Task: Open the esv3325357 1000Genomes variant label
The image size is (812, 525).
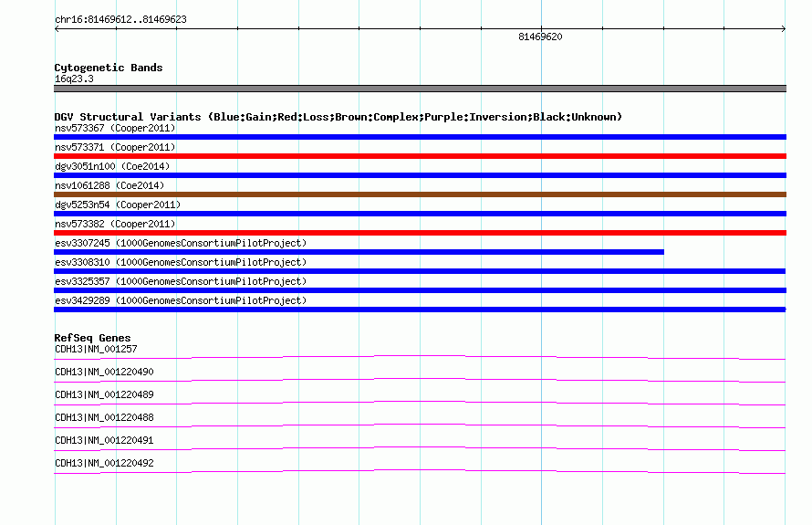Action: pos(181,281)
